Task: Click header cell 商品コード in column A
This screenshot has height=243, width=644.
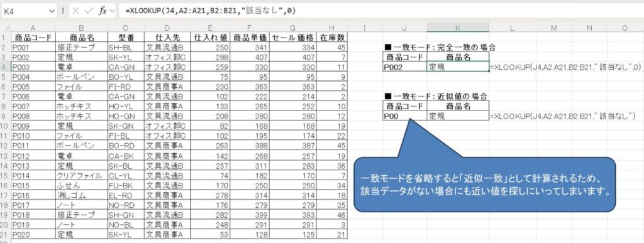Action: (33, 38)
